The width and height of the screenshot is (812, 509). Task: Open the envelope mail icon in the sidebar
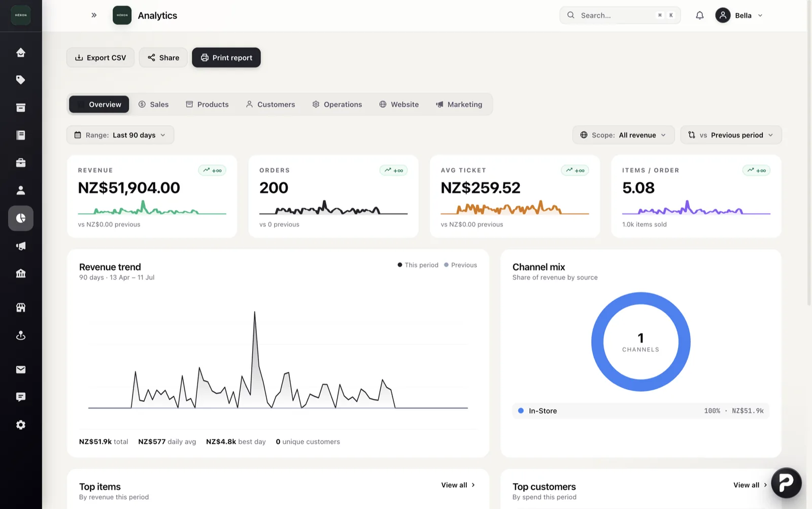(21, 369)
